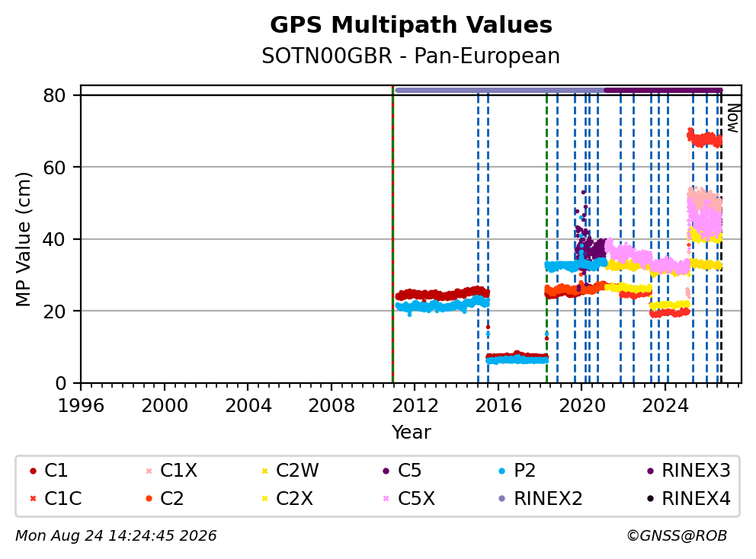Click the 40 y-axis tick label
This screenshot has width=756, height=559.
point(54,239)
